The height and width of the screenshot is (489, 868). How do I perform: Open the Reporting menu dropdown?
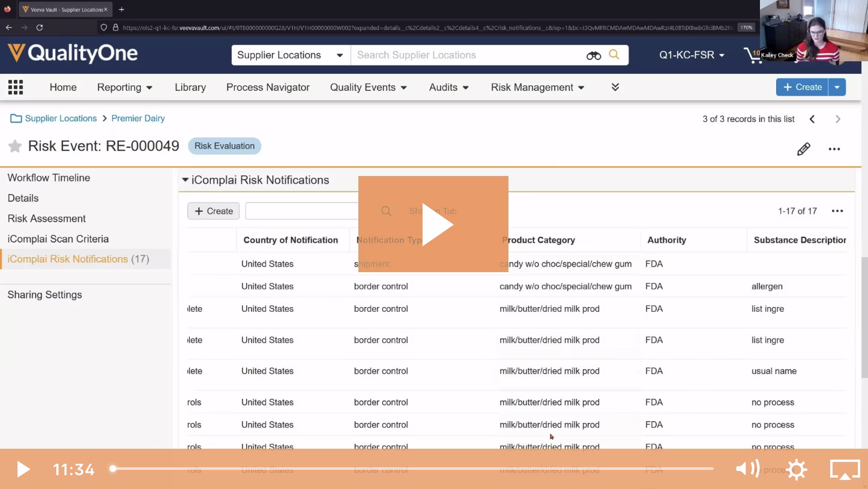click(x=125, y=87)
